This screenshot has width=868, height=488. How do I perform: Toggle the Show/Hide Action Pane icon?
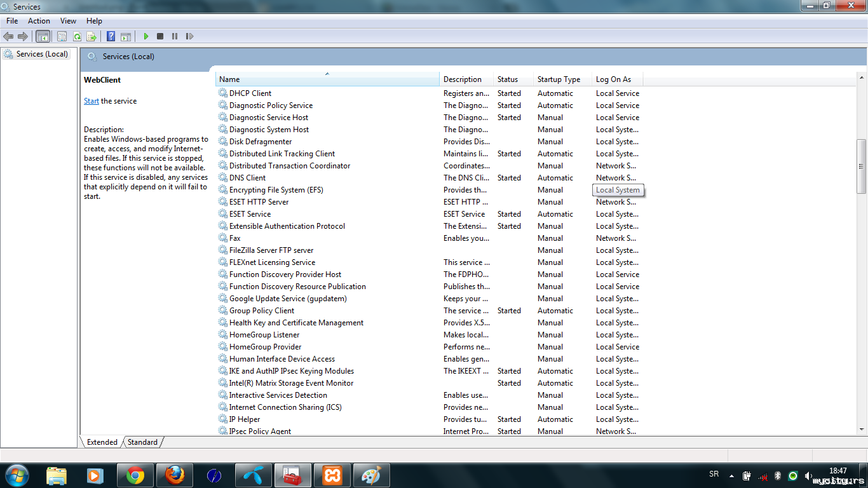pos(126,36)
